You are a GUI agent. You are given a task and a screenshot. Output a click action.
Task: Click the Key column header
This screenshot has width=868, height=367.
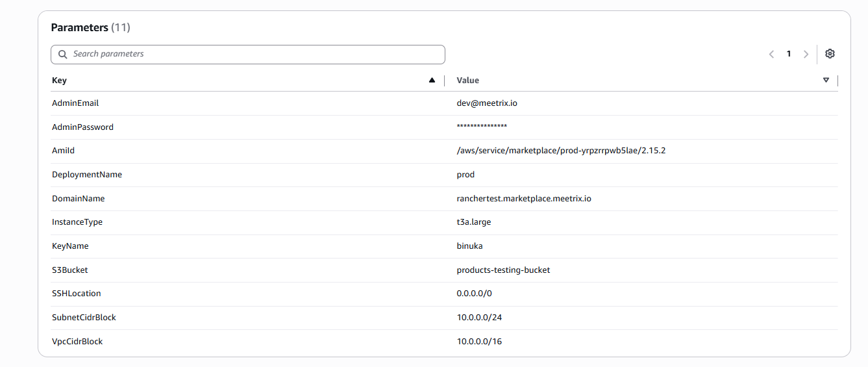[59, 81]
